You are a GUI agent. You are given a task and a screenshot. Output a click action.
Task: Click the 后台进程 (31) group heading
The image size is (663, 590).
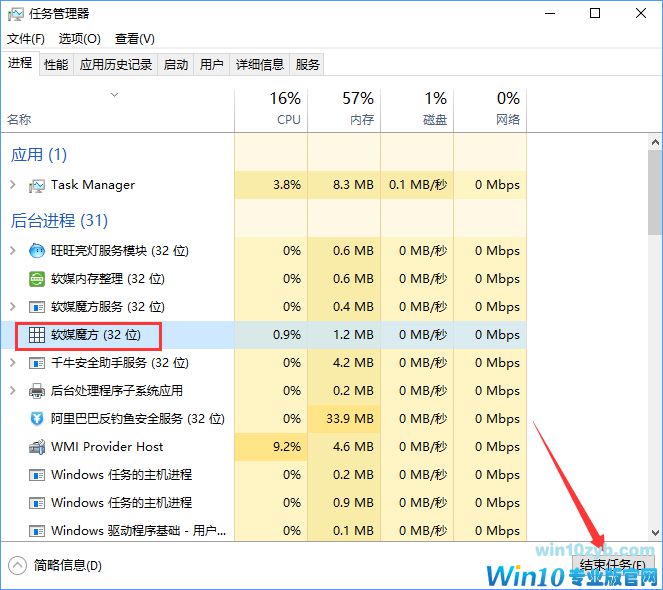click(59, 221)
